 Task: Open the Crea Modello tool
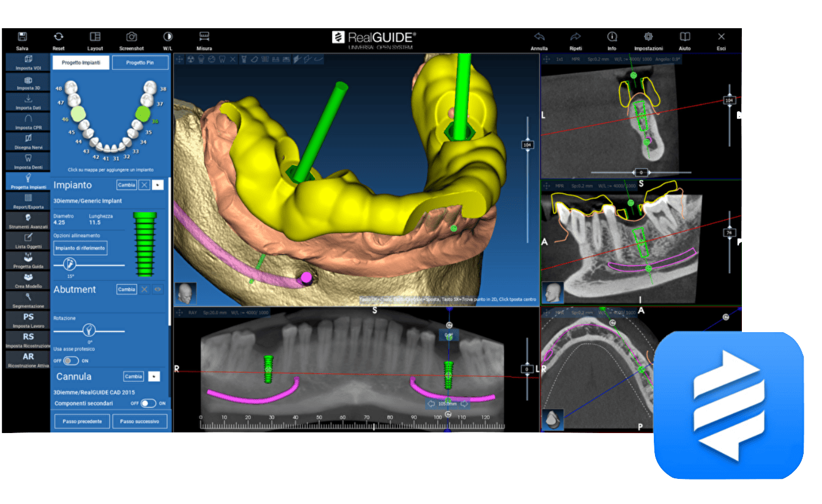[x=28, y=280]
